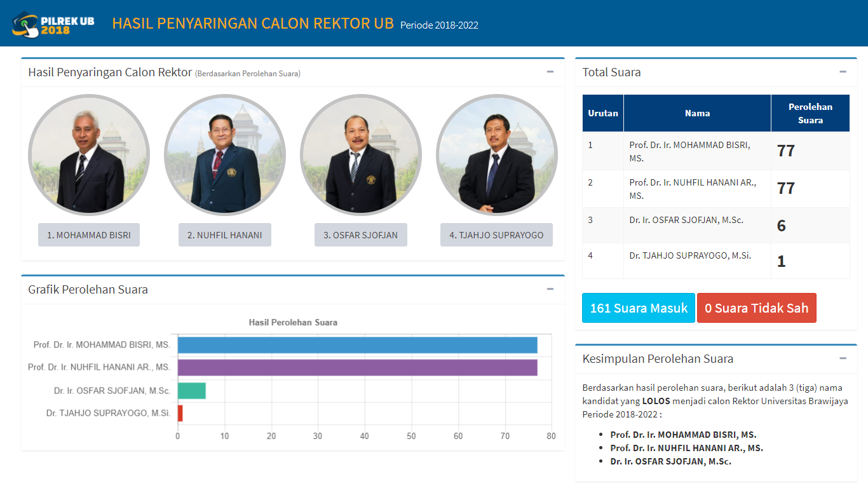This screenshot has width=868, height=488.
Task: Select candidate 1. MOHAMMAD BISRI
Action: (88, 234)
